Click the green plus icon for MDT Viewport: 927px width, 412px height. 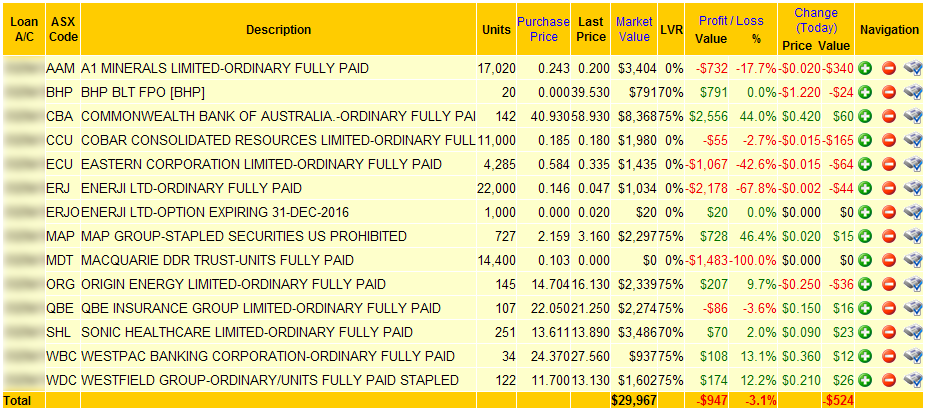(x=866, y=260)
